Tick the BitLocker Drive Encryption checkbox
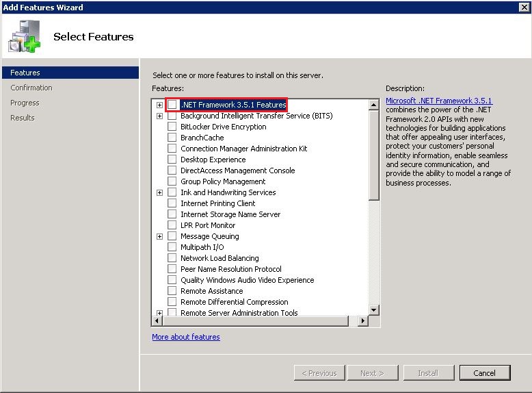 pyautogui.click(x=172, y=127)
